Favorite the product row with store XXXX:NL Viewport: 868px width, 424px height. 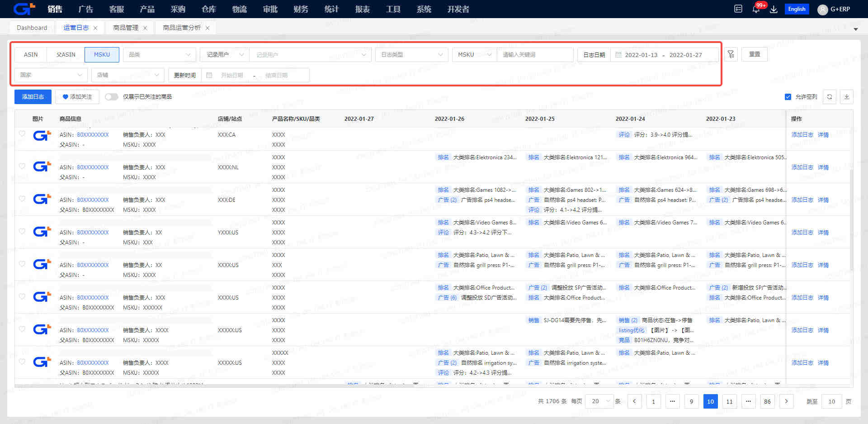[22, 166]
